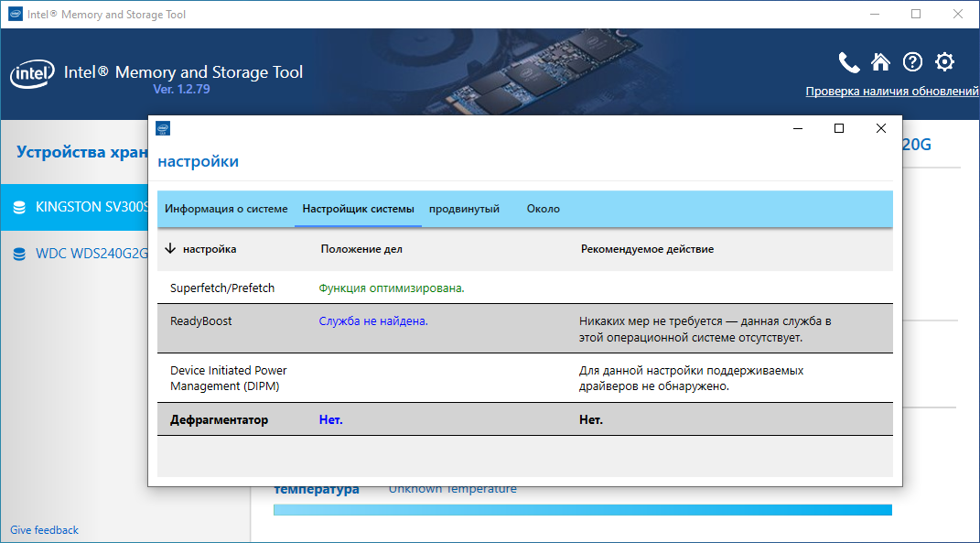This screenshot has height=543, width=980.
Task: Select the ReadyBoost row label
Action: [200, 320]
